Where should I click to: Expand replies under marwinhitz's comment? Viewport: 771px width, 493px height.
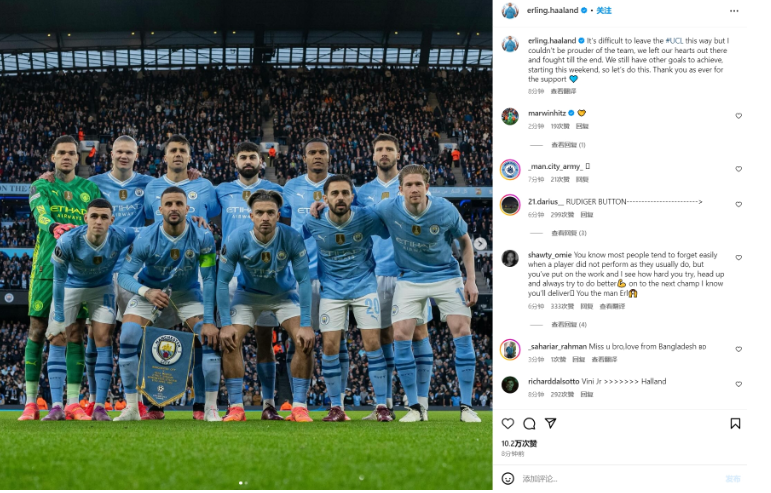click(568, 145)
